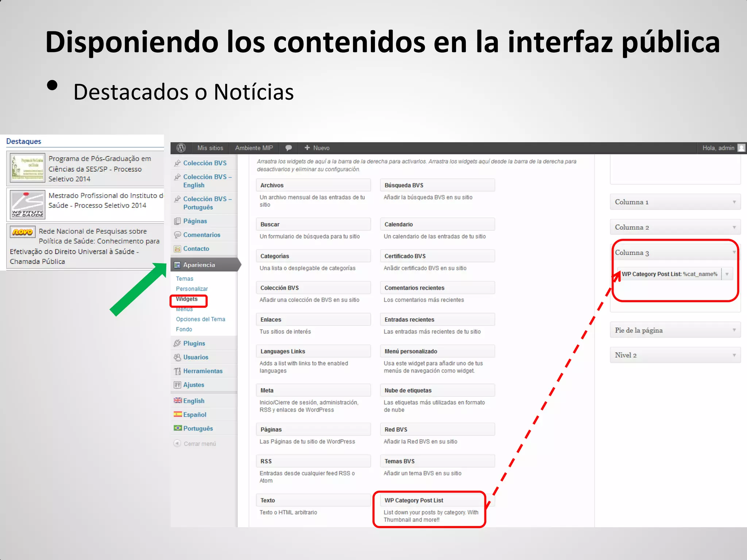Select the Categorías available widget

tap(313, 256)
